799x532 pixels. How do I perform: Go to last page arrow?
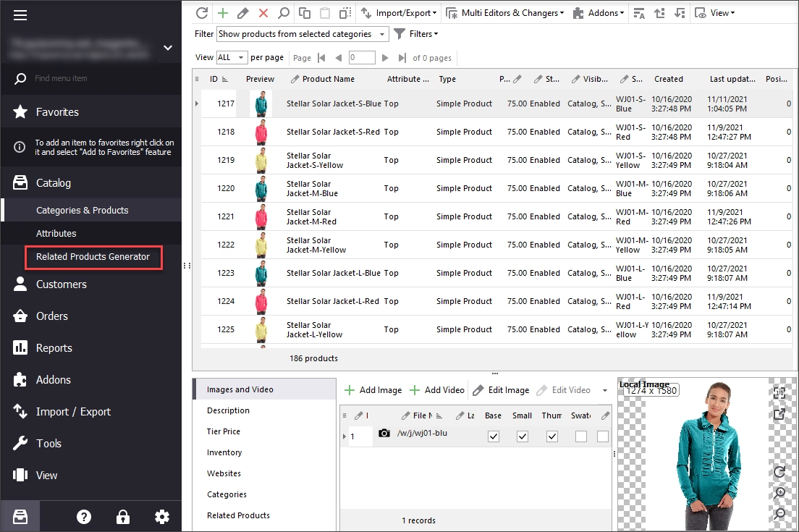pyautogui.click(x=402, y=58)
